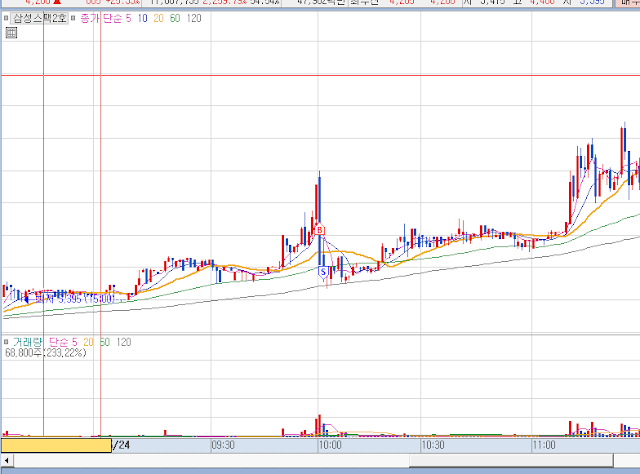The image size is (640, 474).
Task: Click the volume value 68,800주(233.22%)
Action: 46,353
